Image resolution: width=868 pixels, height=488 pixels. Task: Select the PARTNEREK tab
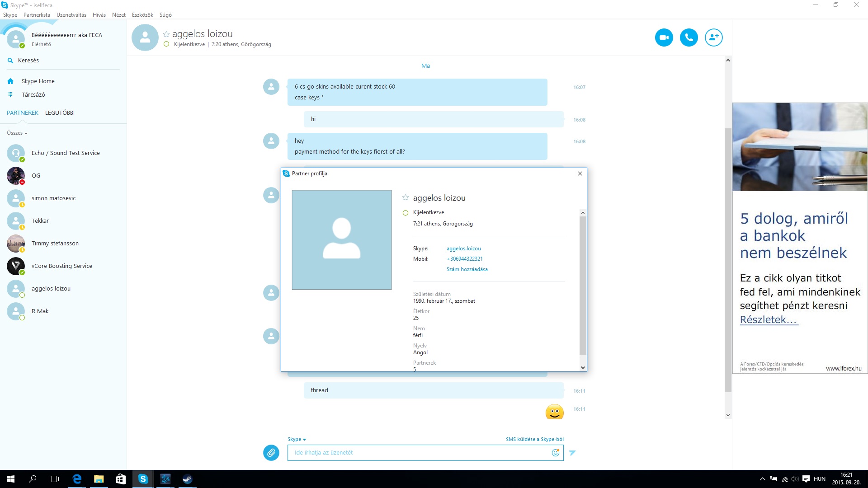tap(23, 113)
